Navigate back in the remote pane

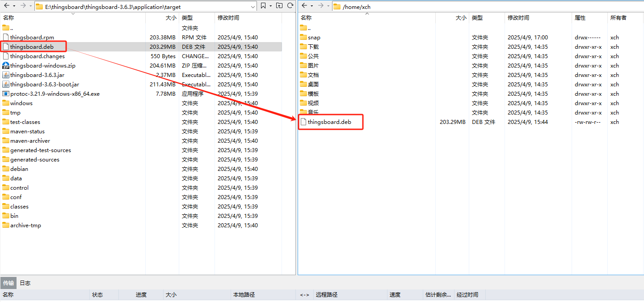tap(305, 6)
